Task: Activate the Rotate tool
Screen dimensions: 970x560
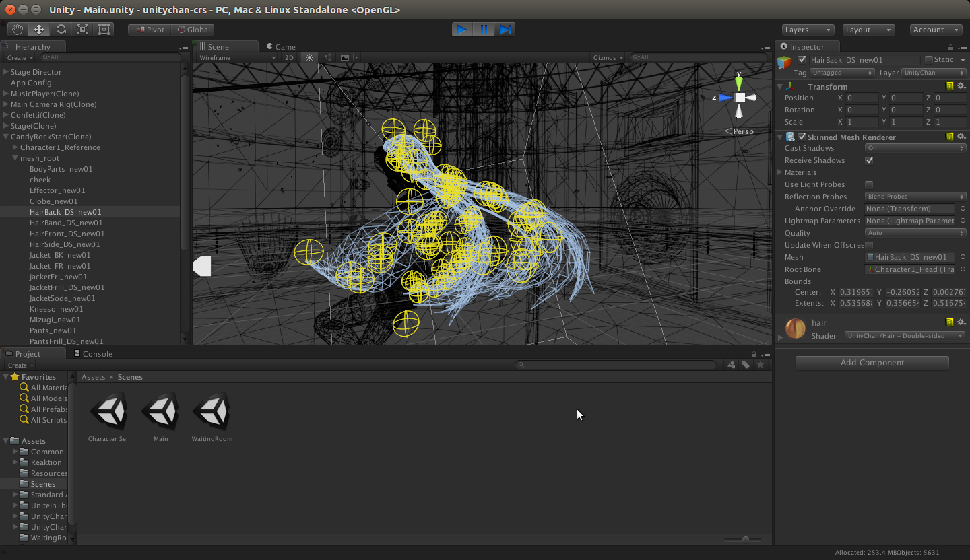Action: pos(61,29)
